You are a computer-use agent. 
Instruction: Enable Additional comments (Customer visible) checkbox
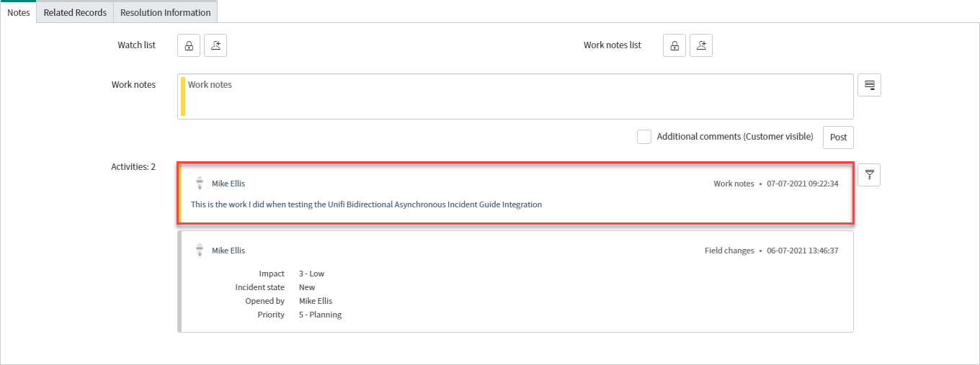(644, 137)
